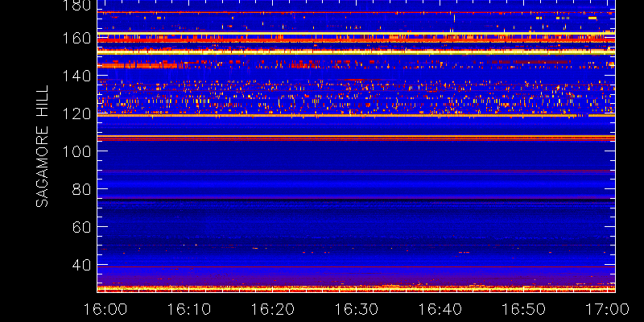Click the 180 frequency axis label
Screen dimensions: 644x322
77,5
